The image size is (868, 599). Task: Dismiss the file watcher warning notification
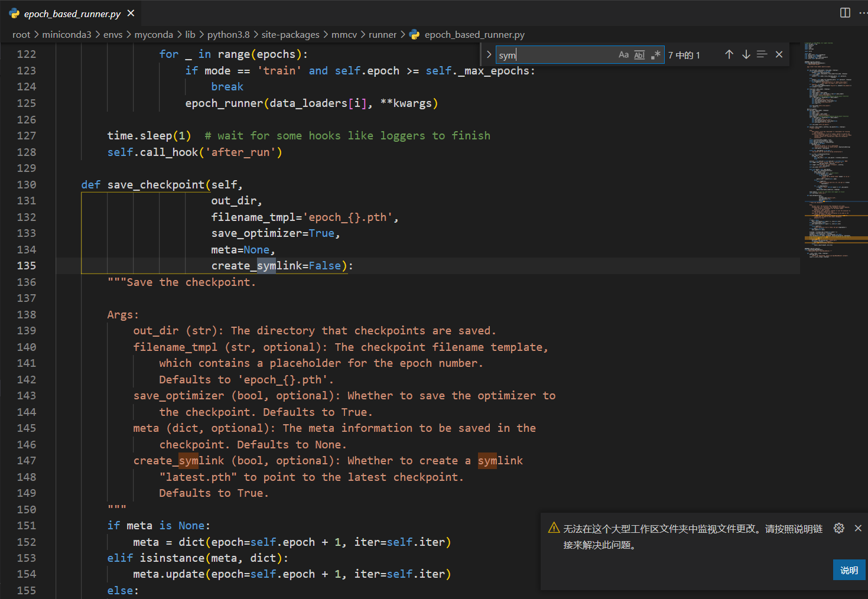point(858,528)
